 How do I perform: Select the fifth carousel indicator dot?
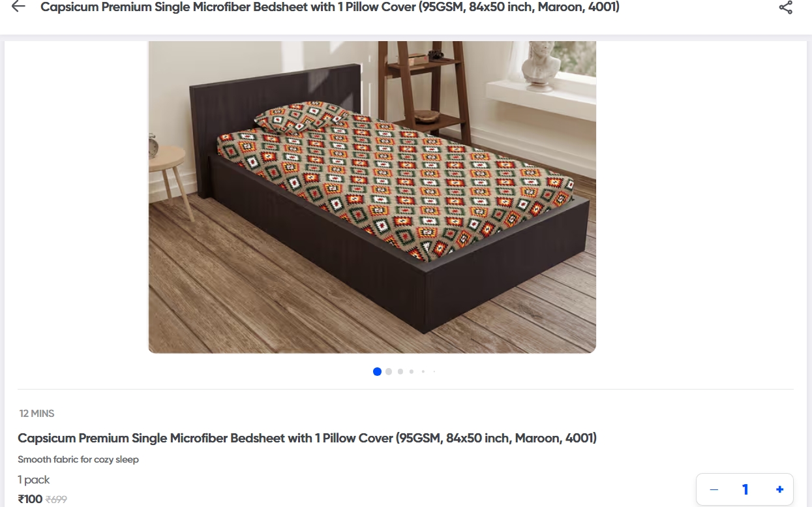click(x=423, y=371)
